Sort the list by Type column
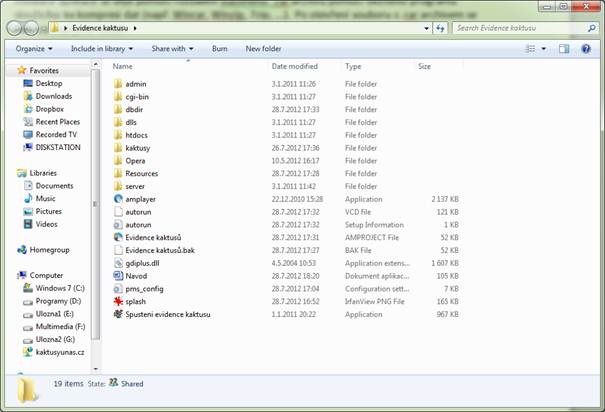This screenshot has width=605, height=412. point(354,66)
